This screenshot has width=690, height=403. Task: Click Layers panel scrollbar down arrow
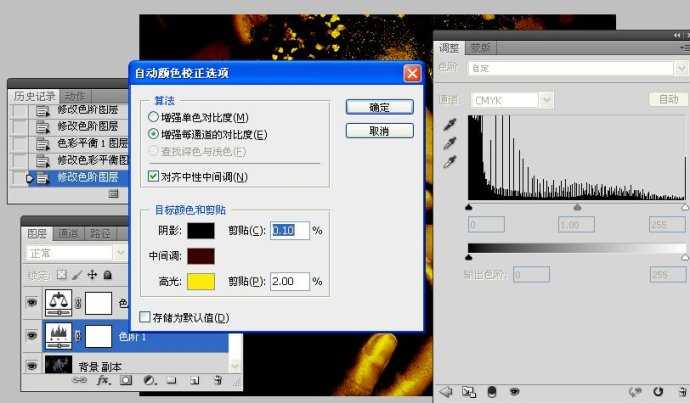(x=235, y=366)
